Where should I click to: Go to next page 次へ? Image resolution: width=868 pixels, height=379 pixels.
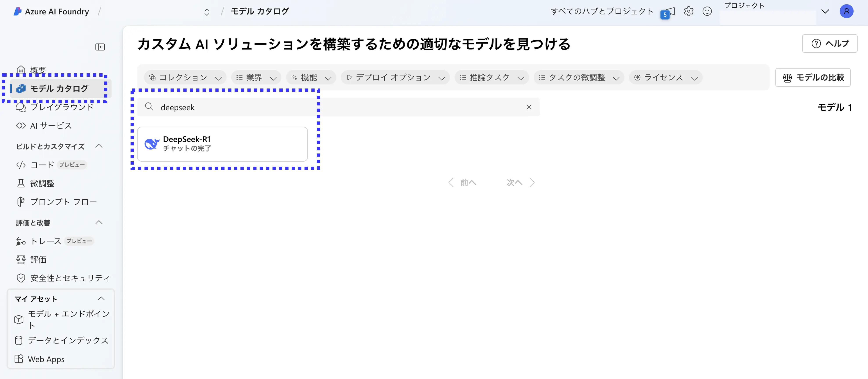[x=521, y=182]
